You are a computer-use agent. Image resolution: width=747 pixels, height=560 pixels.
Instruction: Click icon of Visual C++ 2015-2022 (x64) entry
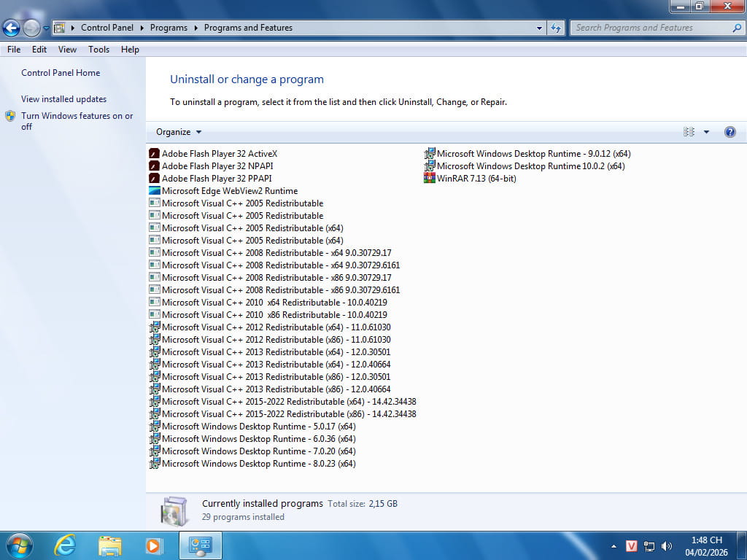[x=155, y=401]
